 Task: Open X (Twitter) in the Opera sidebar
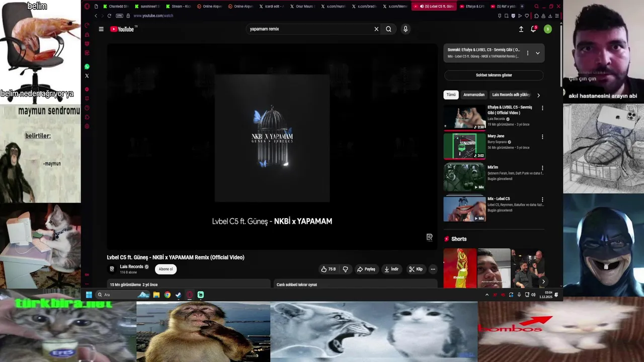coord(87,76)
